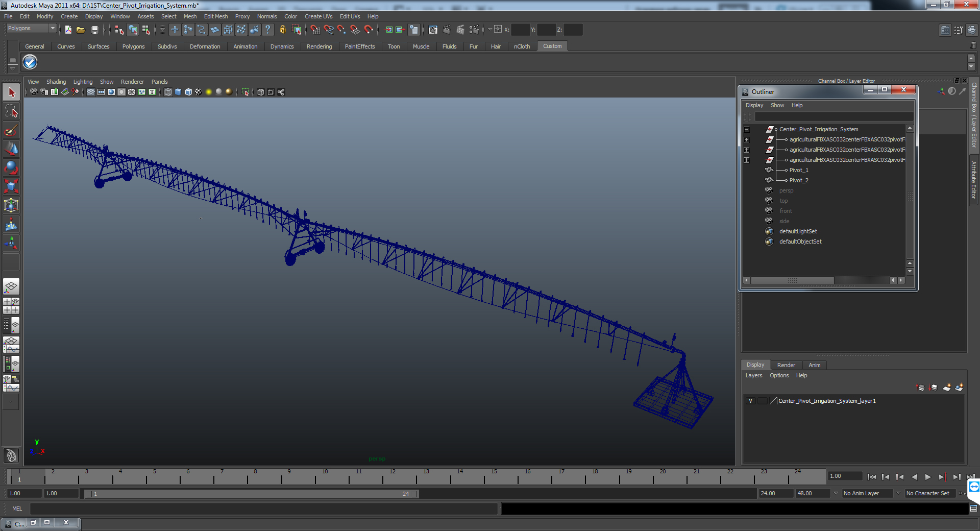The image size is (980, 531).
Task: Click the new scene icon
Action: point(68,30)
